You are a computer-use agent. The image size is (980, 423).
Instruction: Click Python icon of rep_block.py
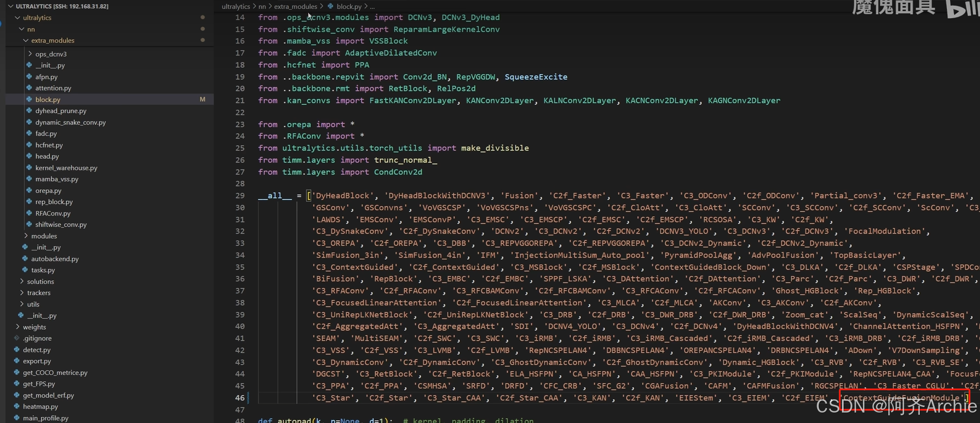coord(29,202)
